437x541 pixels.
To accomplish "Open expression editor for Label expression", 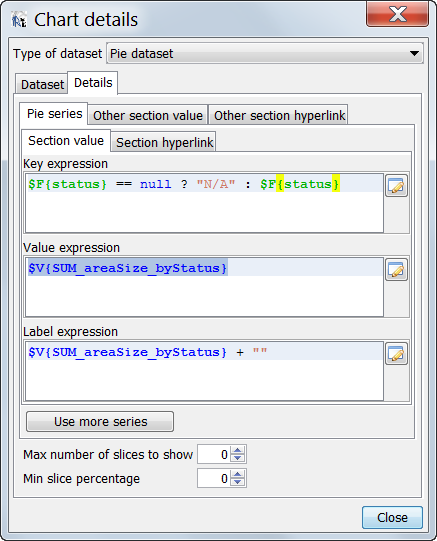I will tap(396, 354).
